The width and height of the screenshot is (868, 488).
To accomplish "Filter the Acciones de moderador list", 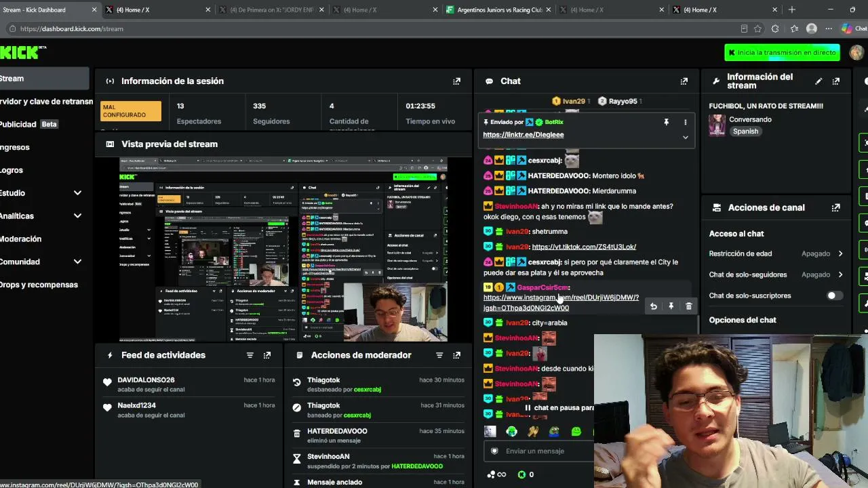I will coord(439,355).
